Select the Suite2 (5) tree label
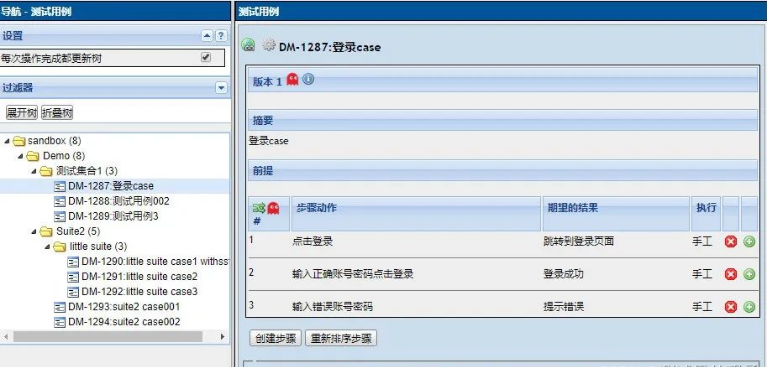 pyautogui.click(x=78, y=231)
